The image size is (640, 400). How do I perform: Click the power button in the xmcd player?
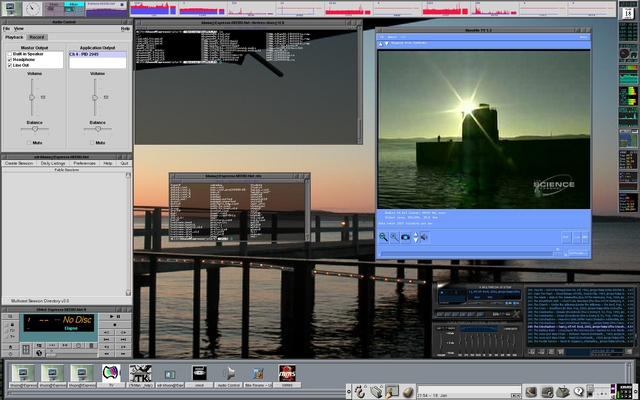(x=10, y=354)
